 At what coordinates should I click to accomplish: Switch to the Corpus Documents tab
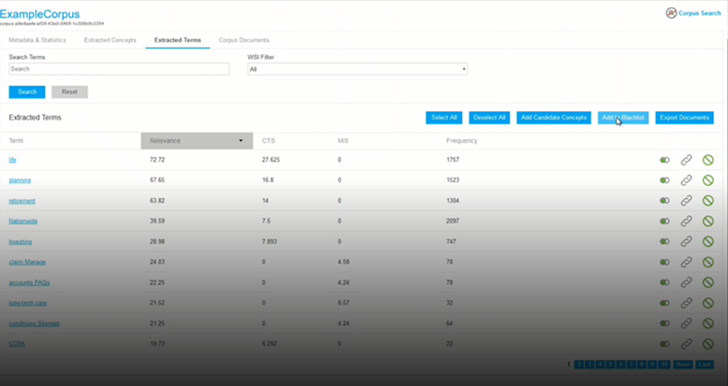[244, 40]
